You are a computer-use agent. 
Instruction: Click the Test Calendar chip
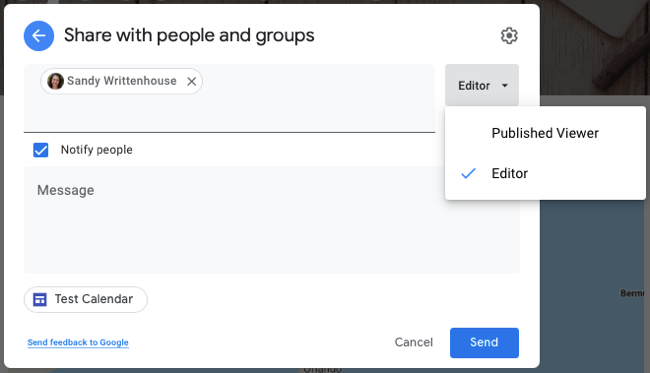85,299
